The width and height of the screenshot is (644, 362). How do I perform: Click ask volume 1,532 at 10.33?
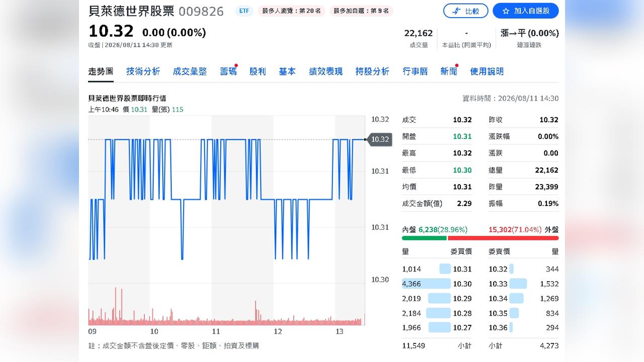pos(549,284)
